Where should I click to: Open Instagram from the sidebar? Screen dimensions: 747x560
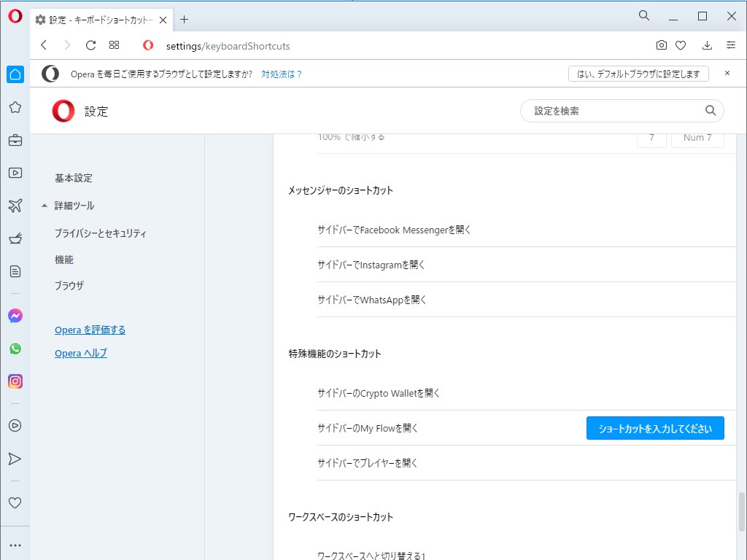[15, 381]
